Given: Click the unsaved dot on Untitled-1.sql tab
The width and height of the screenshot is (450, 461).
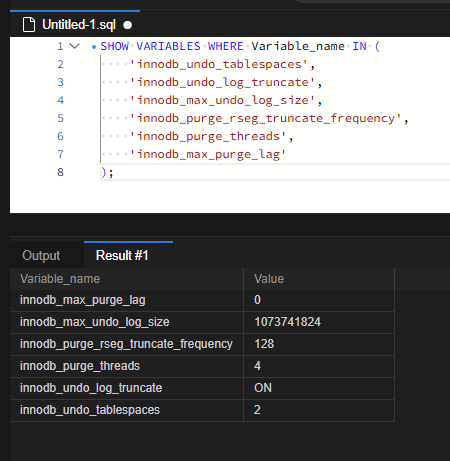Looking at the screenshot, I should [x=127, y=25].
